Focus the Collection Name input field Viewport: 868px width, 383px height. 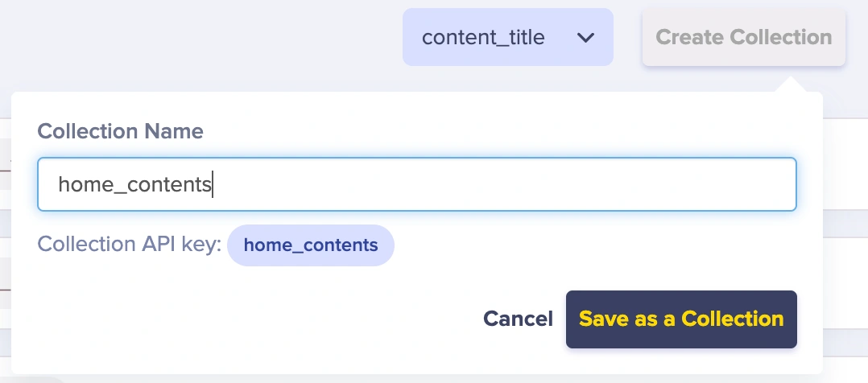pyautogui.click(x=417, y=184)
